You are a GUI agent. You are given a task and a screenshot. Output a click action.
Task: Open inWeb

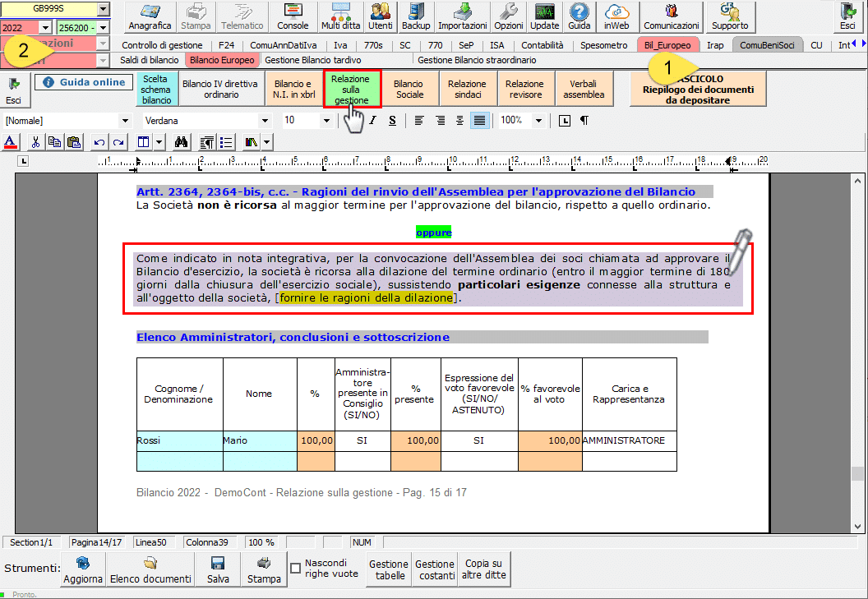click(616, 16)
